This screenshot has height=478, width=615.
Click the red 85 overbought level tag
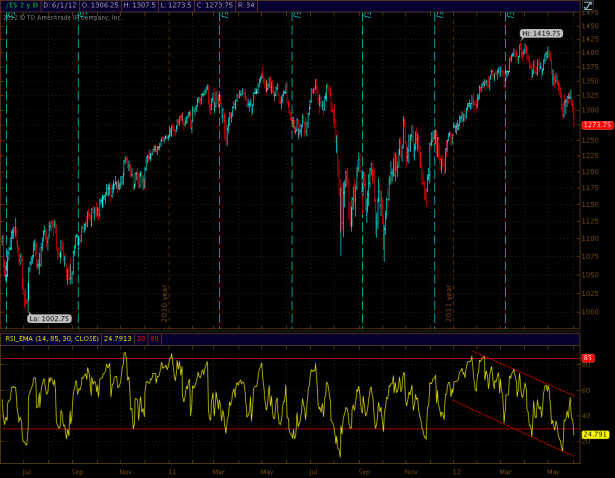588,357
